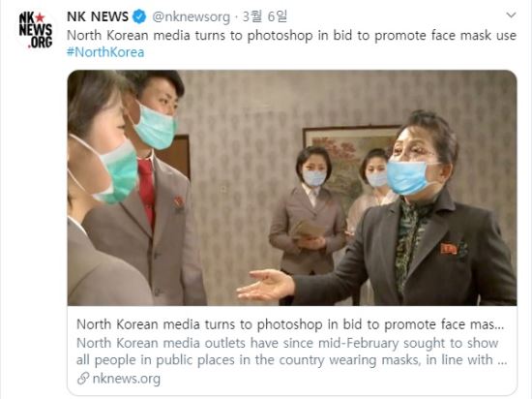This screenshot has width=532, height=399.
Task: Click the link card headline text
Action: coord(290,324)
